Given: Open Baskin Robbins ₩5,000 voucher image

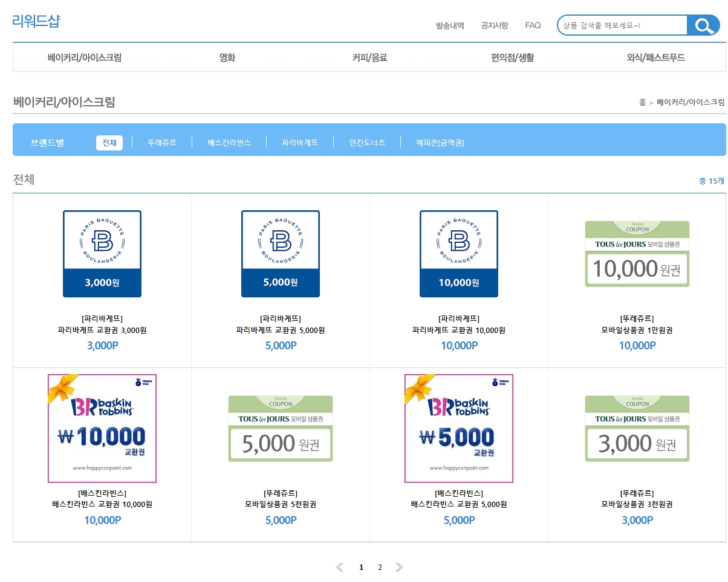Looking at the screenshot, I should point(459,428).
